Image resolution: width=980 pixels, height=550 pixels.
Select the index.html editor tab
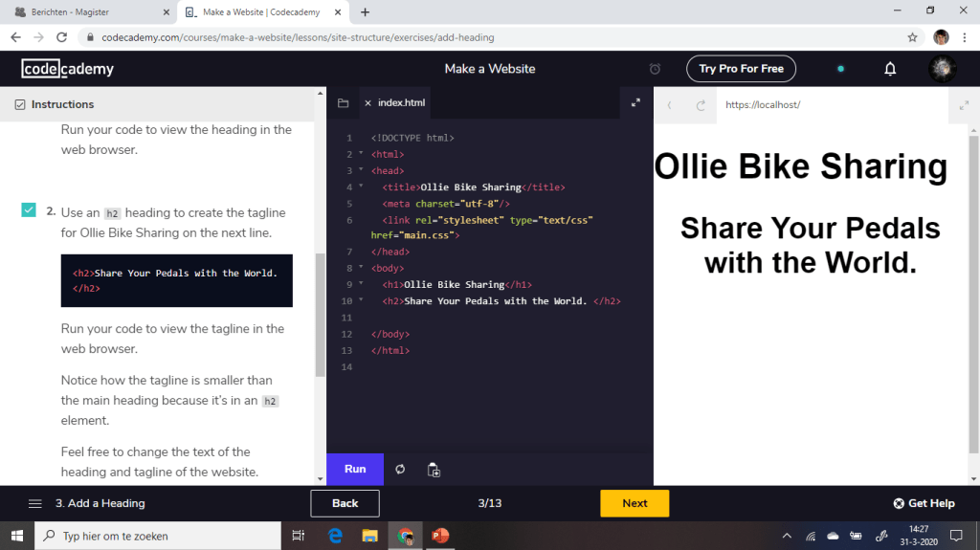pyautogui.click(x=401, y=103)
